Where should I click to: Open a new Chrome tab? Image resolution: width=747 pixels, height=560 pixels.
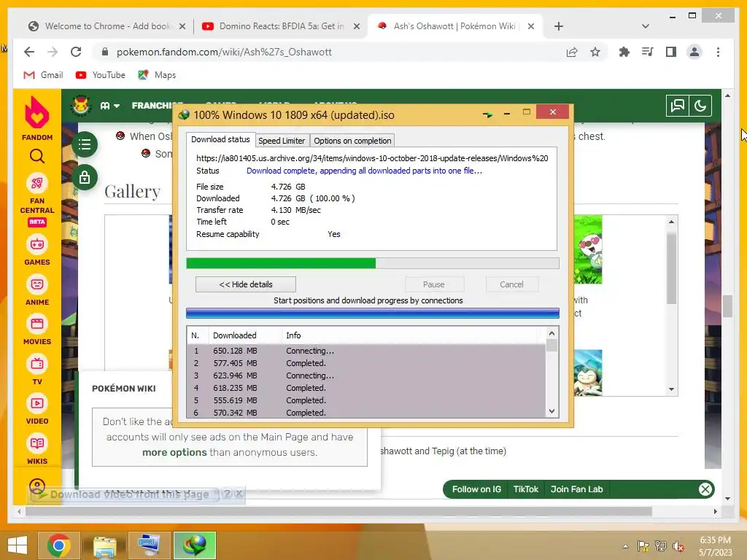[x=559, y=26]
